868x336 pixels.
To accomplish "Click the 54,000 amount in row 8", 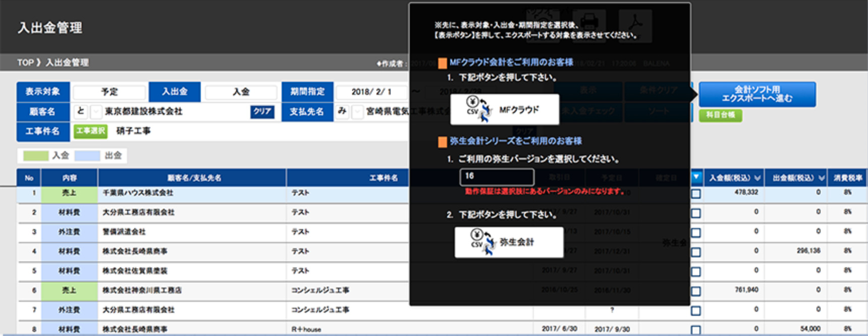I will tap(810, 329).
